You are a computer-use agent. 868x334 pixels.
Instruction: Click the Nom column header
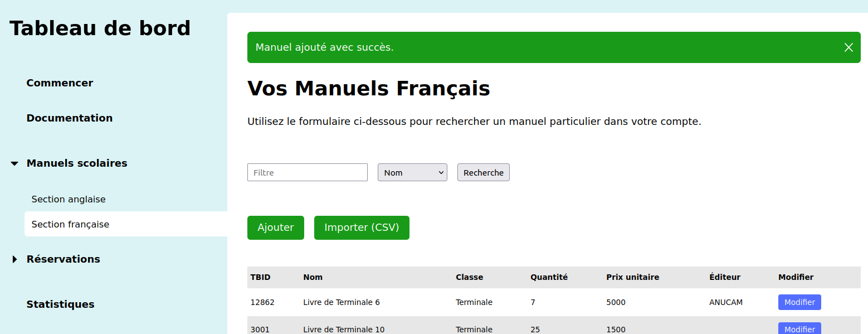coord(313,277)
